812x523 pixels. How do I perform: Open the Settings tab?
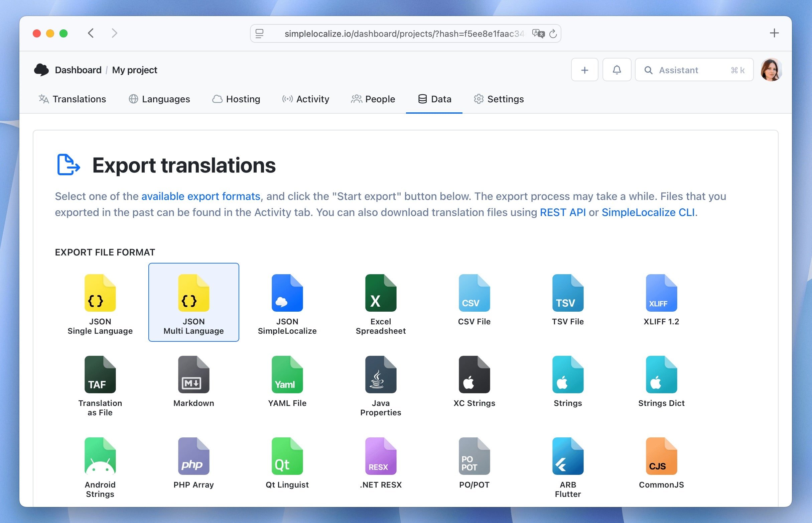tap(499, 99)
